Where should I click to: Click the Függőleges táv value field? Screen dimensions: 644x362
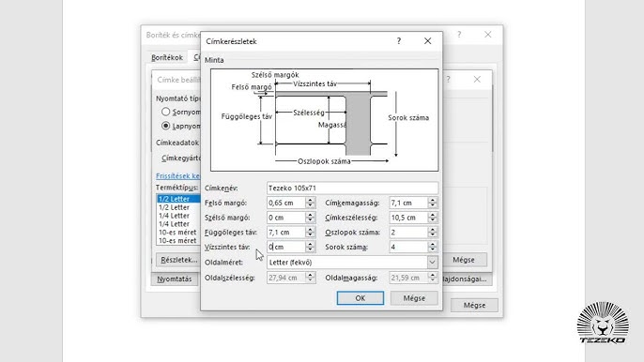point(285,233)
